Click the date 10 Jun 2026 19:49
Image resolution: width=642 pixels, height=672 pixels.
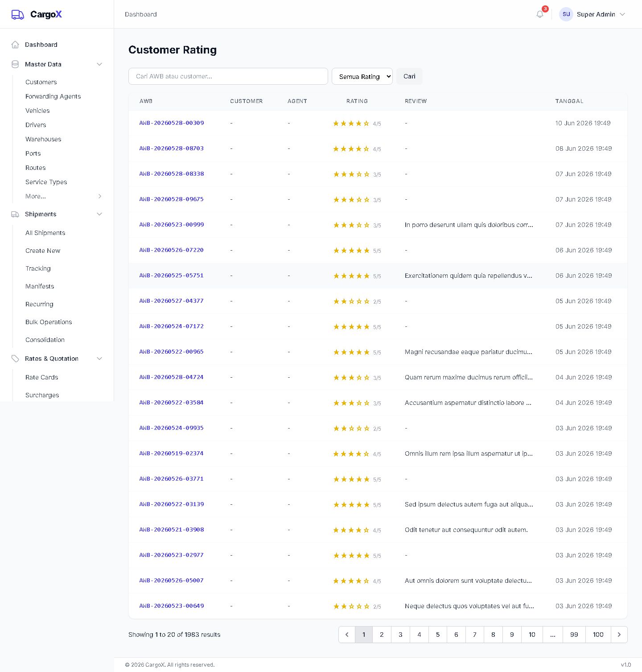583,123
